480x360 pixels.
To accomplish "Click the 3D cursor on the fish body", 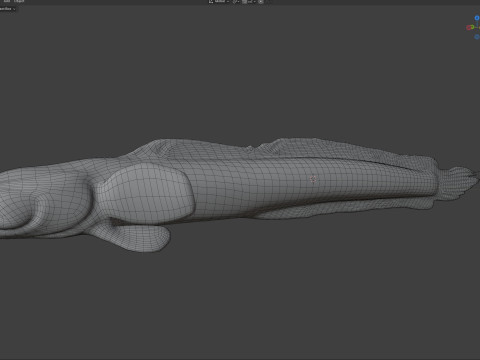I will pyautogui.click(x=313, y=179).
